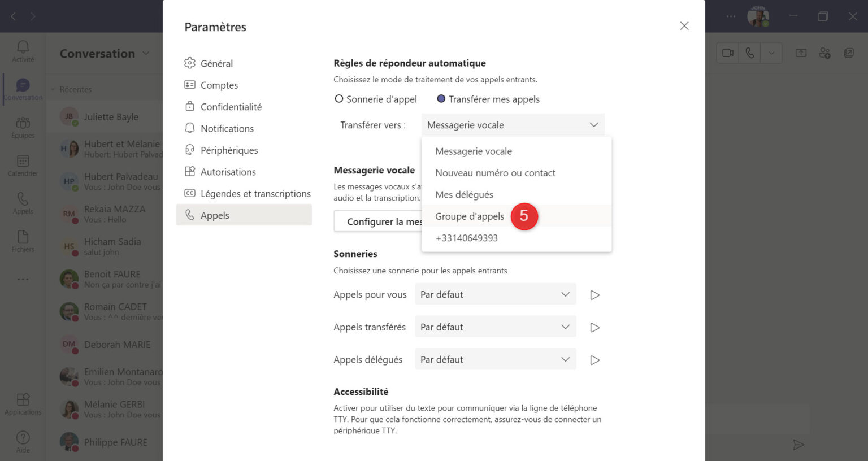Open the Activité sidebar icon
Screen dimensions: 868x461
tap(23, 51)
